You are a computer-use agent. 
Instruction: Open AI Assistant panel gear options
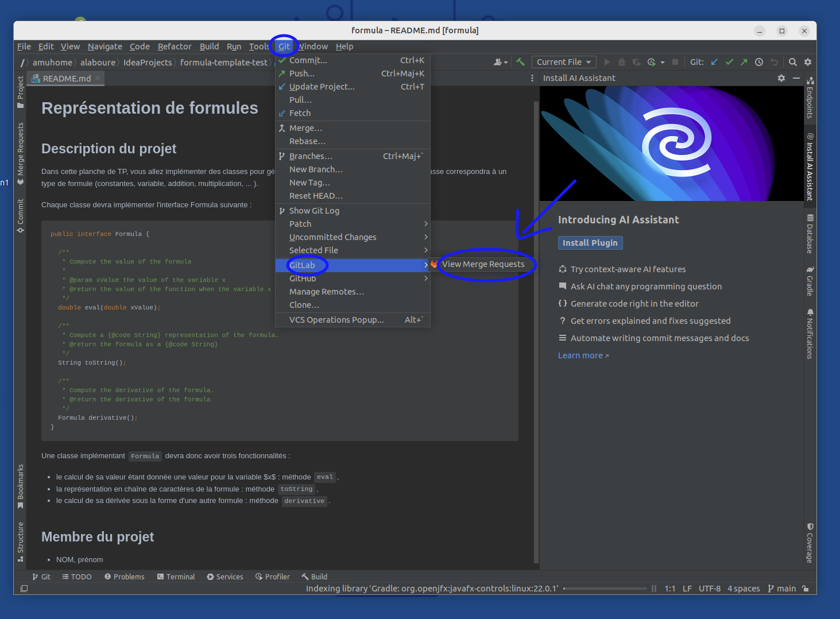781,78
